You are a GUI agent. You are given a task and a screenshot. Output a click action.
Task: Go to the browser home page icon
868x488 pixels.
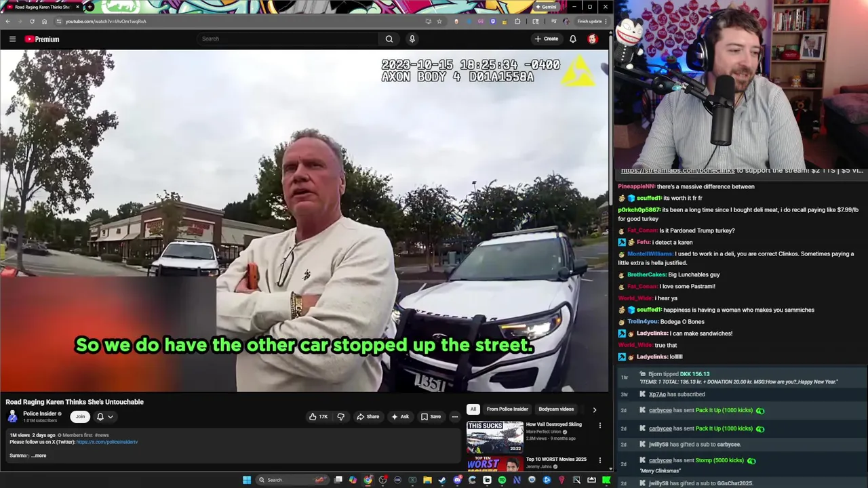pos(45,21)
